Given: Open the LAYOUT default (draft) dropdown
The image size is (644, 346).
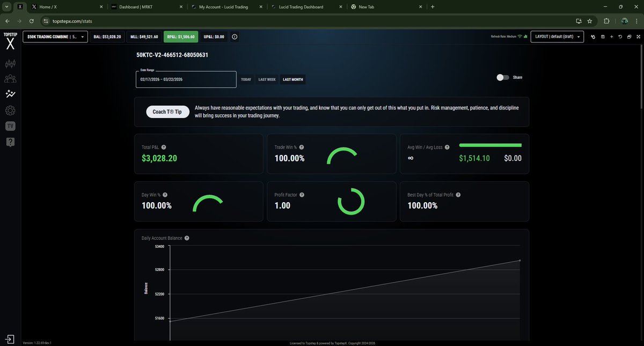Looking at the screenshot, I should tap(557, 36).
